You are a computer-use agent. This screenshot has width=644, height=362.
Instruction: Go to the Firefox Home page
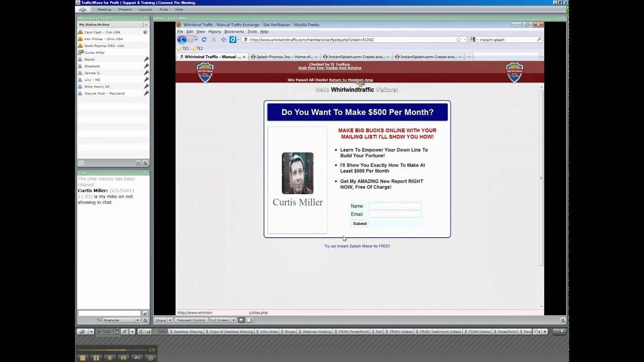coord(223,40)
